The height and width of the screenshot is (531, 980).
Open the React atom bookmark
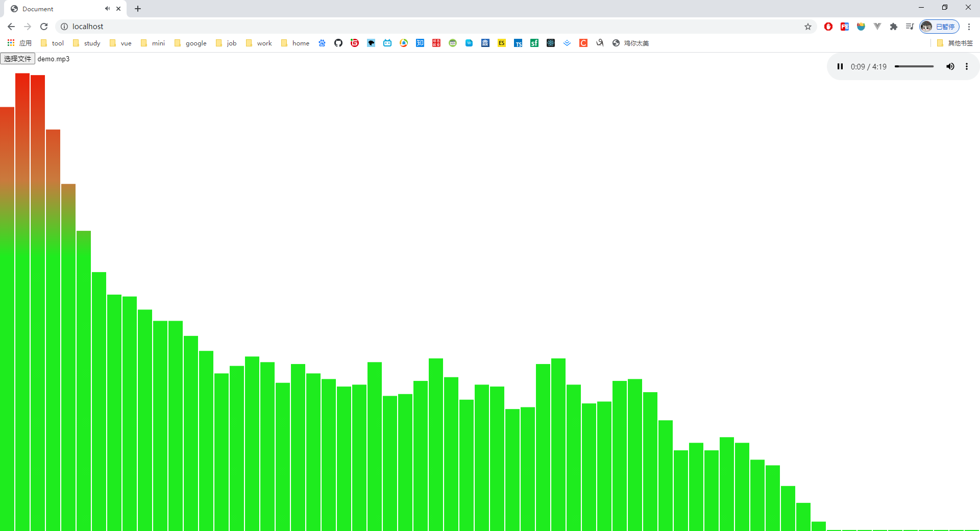pos(551,43)
